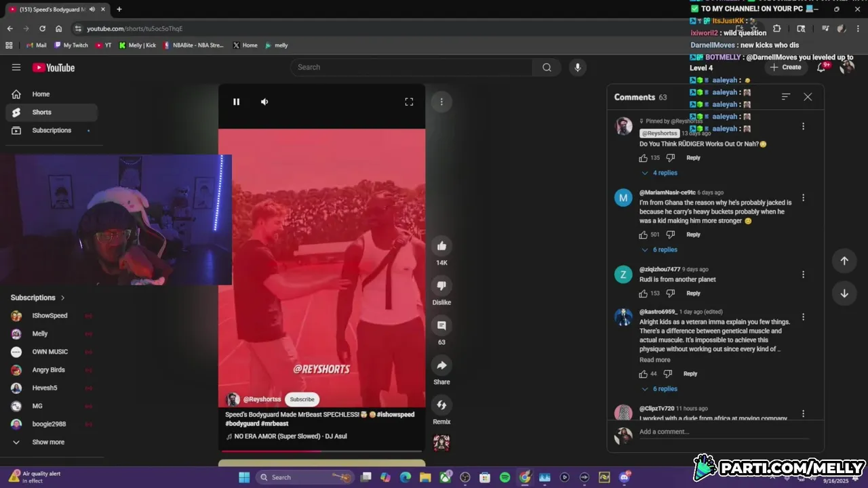Dislike the ziqizhou7477 comment
Viewport: 868px width, 488px height.
tap(670, 293)
